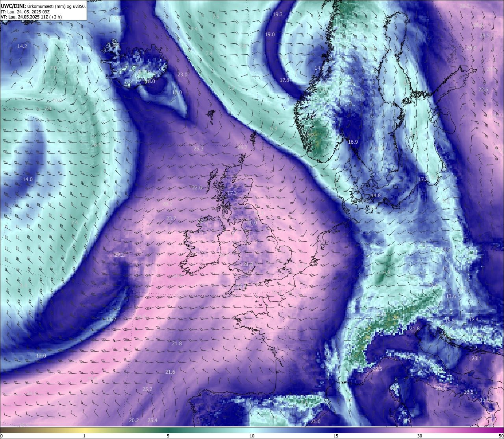Click the map value 20.2

pyautogui.click(x=134, y=420)
